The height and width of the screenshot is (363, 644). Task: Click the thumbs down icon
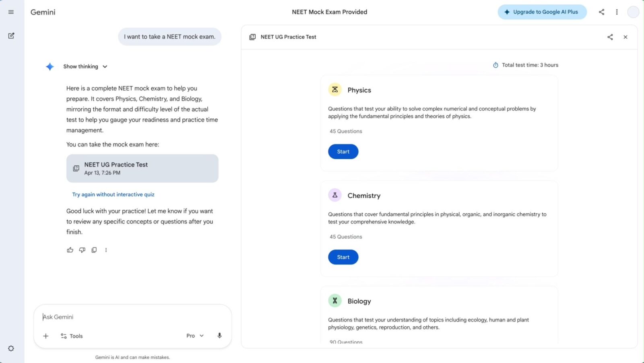click(82, 250)
